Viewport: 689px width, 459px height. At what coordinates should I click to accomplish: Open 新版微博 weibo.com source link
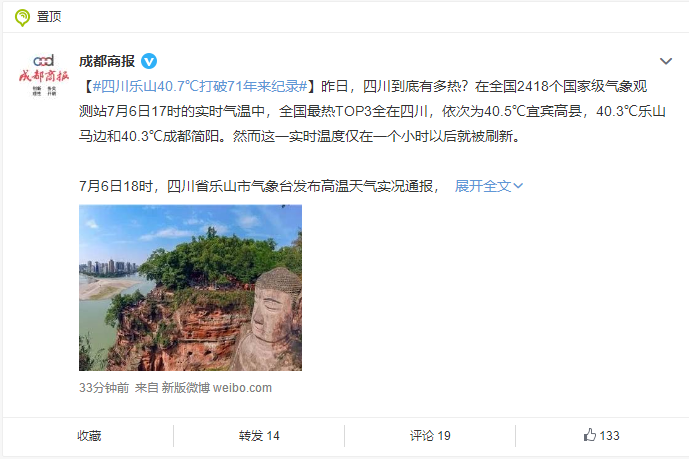pos(216,388)
